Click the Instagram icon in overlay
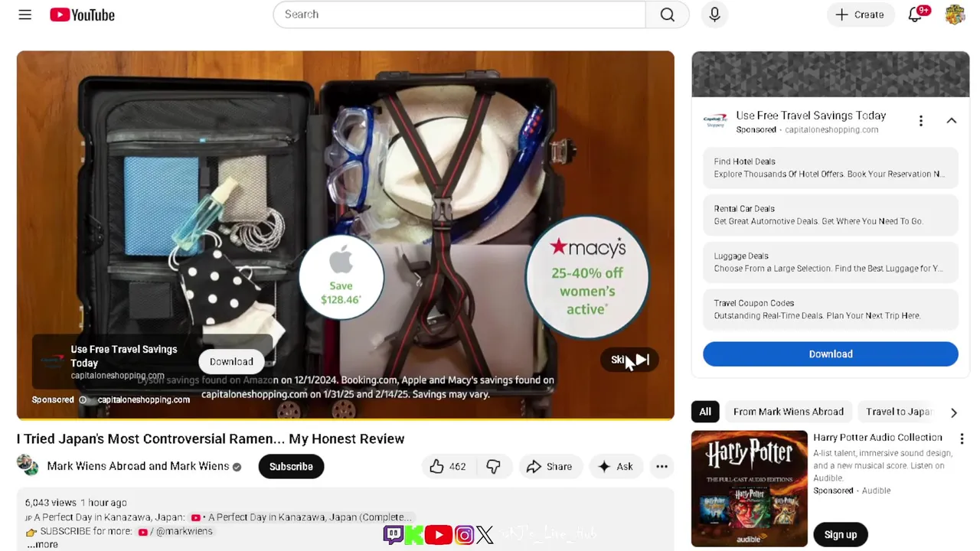Screen dimensions: 980x551 point(464,534)
